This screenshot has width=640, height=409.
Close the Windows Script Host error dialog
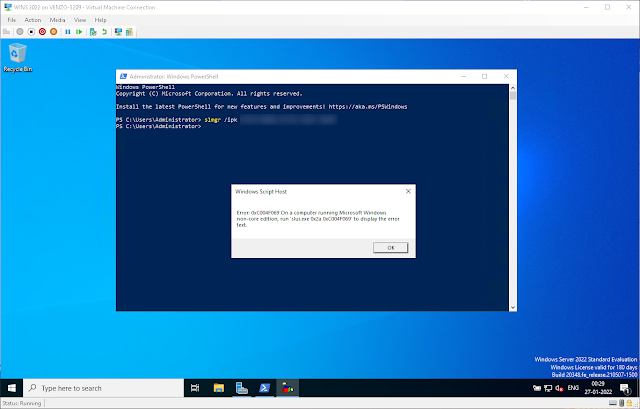pos(408,191)
